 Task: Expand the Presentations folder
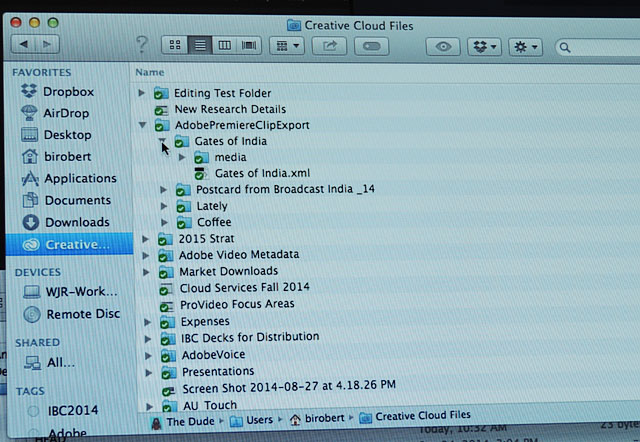[149, 373]
